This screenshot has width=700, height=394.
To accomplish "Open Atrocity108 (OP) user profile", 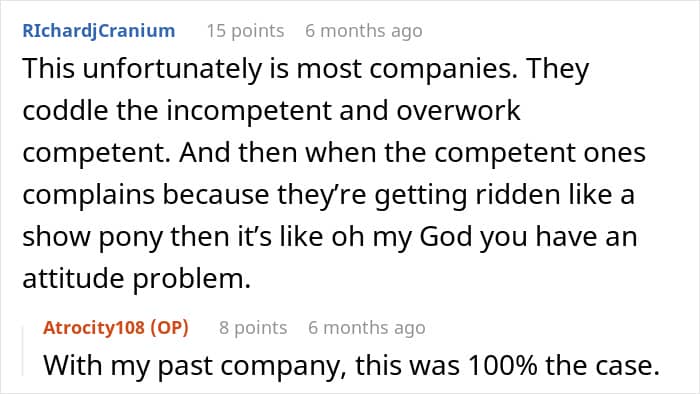I will [116, 328].
